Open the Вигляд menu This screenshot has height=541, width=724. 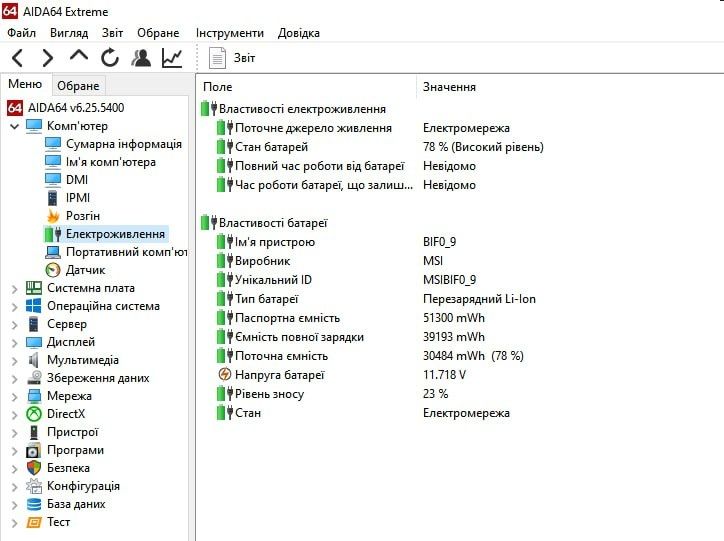tap(69, 33)
